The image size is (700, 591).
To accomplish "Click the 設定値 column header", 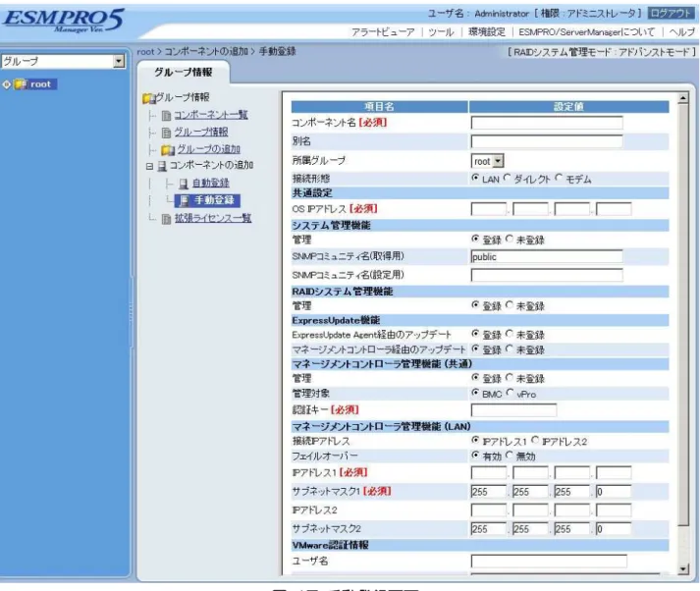I will pyautogui.click(x=569, y=107).
